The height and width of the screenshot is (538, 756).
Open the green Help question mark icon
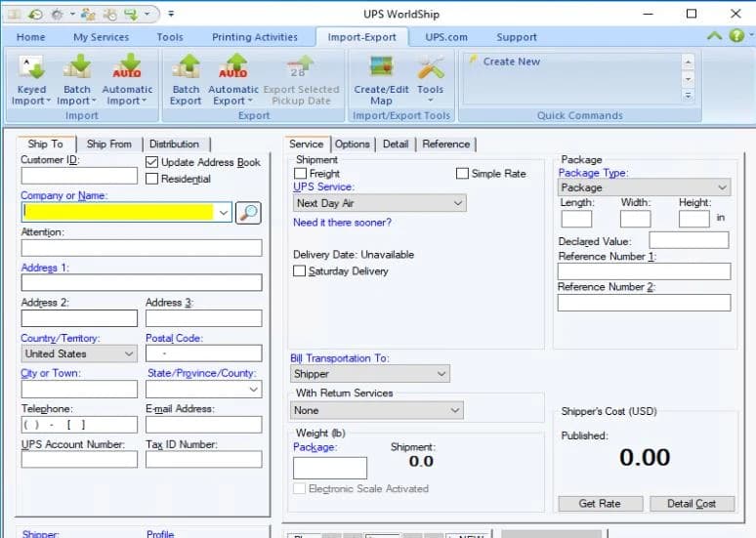(x=736, y=35)
